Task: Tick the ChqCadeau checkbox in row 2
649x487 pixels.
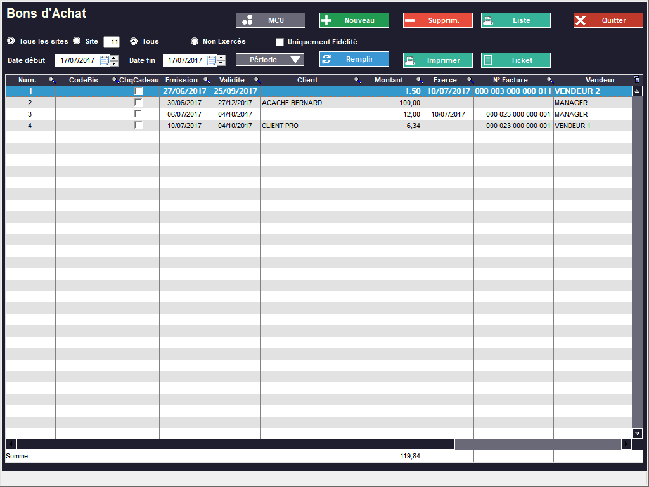Action: coord(139,102)
